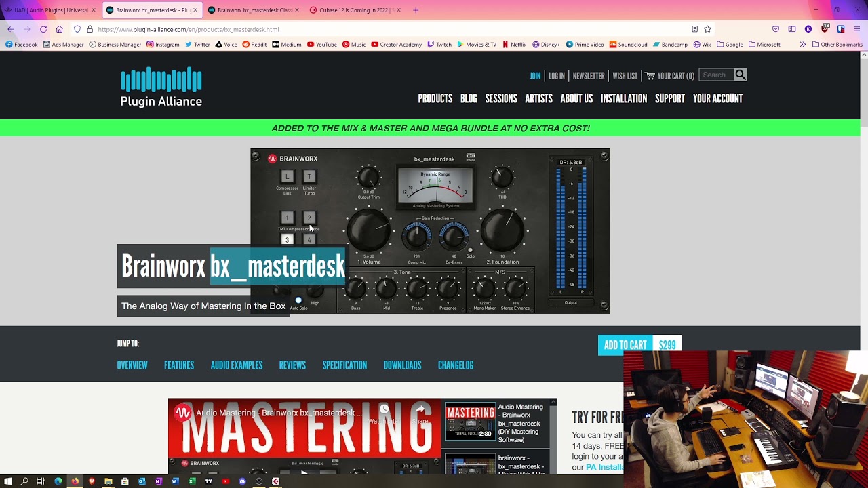Toggle Compressor Link L button on plugin
This screenshot has width=868, height=488.
287,176
